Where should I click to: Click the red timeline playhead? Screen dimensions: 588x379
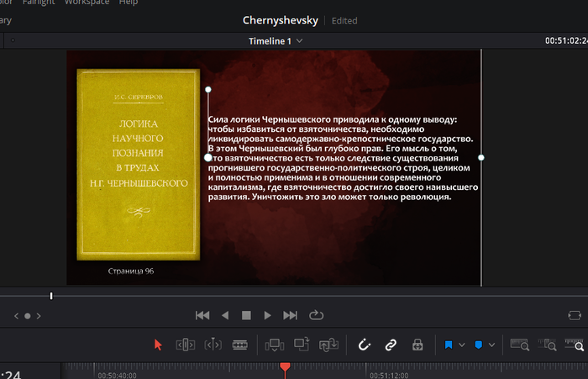click(285, 367)
